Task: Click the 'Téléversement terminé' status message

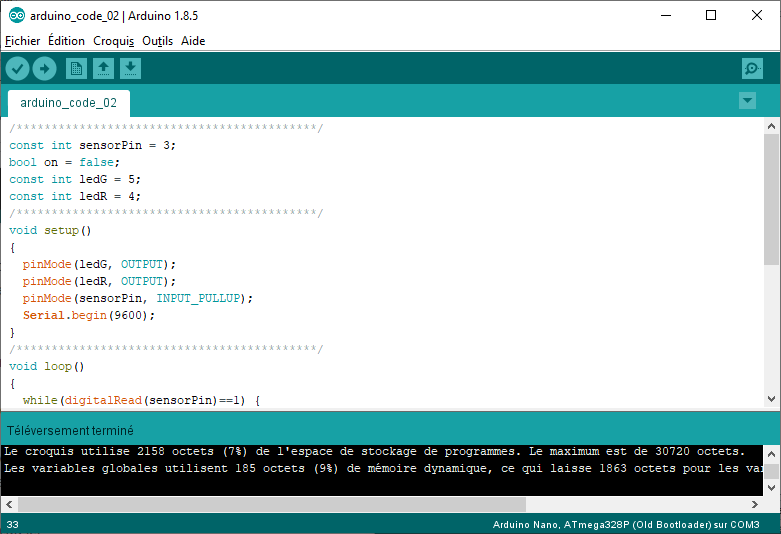Action: tap(70, 430)
